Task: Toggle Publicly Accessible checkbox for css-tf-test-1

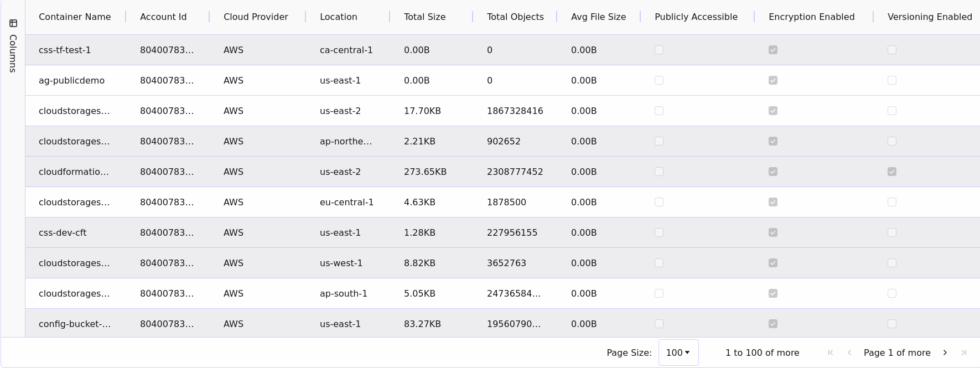Action: [x=659, y=50]
